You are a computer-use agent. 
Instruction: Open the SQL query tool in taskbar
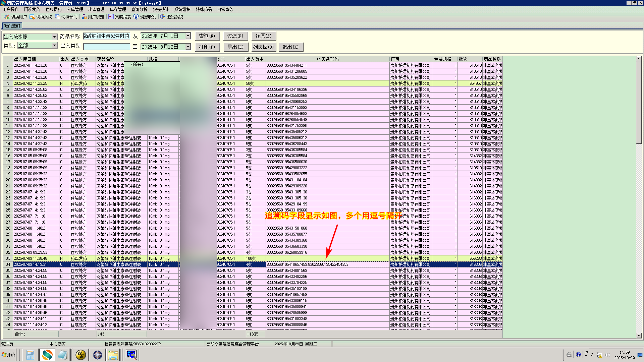pos(131,355)
